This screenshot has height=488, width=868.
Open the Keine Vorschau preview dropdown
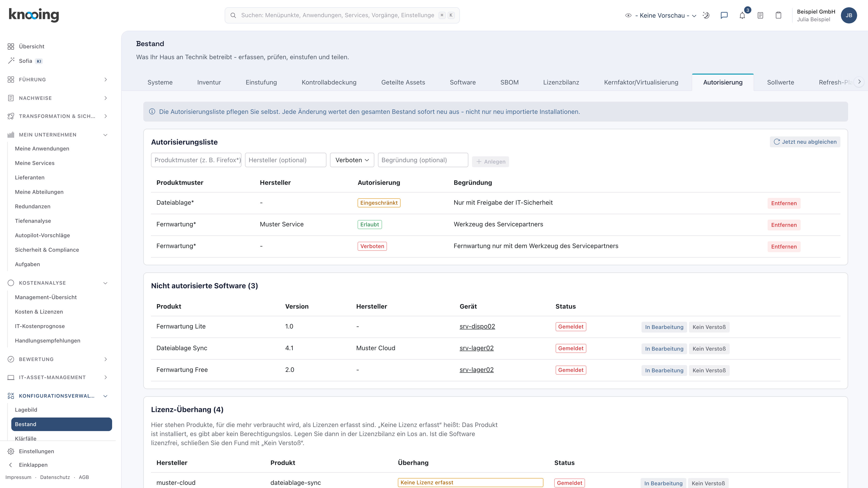[x=660, y=16]
